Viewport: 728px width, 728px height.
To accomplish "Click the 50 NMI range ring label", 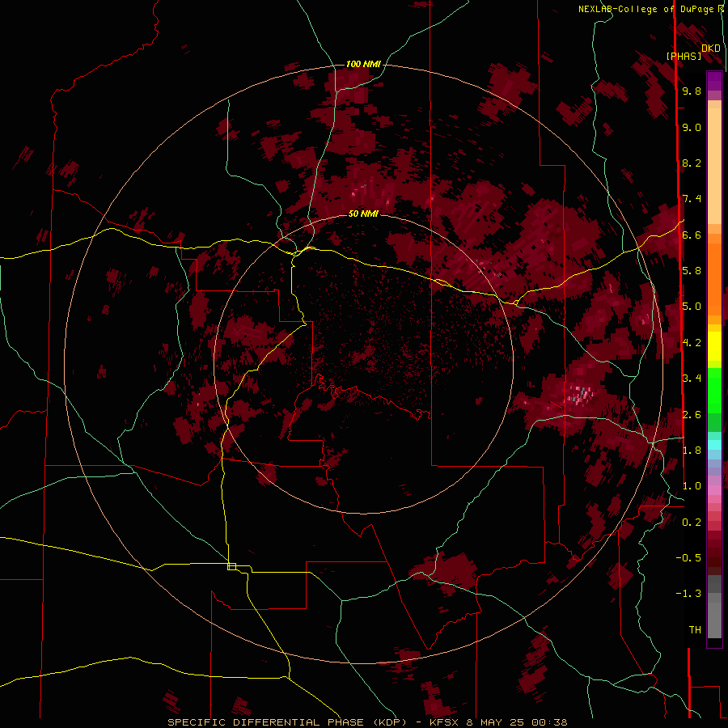I will (363, 214).
